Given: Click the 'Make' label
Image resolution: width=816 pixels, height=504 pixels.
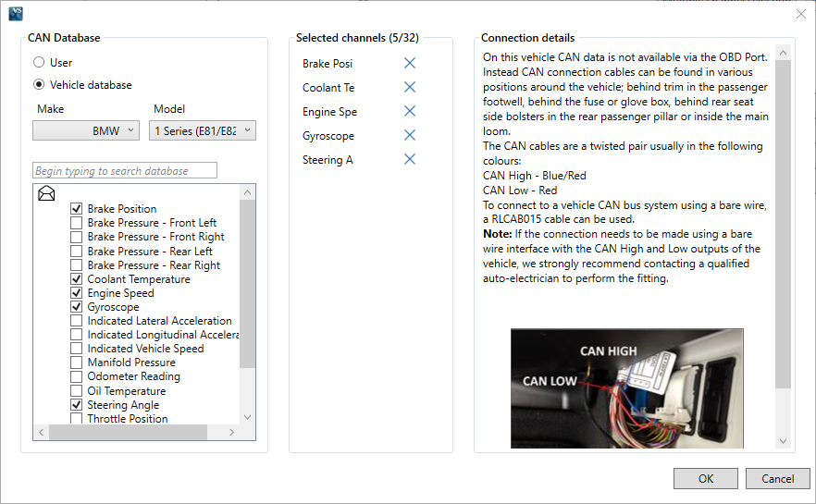Looking at the screenshot, I should click(51, 109).
